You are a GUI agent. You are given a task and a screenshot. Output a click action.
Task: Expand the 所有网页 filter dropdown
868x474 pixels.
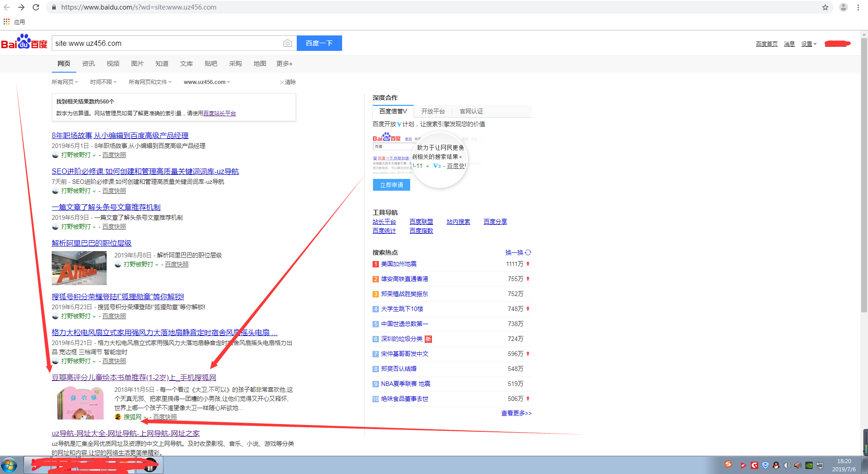point(64,82)
